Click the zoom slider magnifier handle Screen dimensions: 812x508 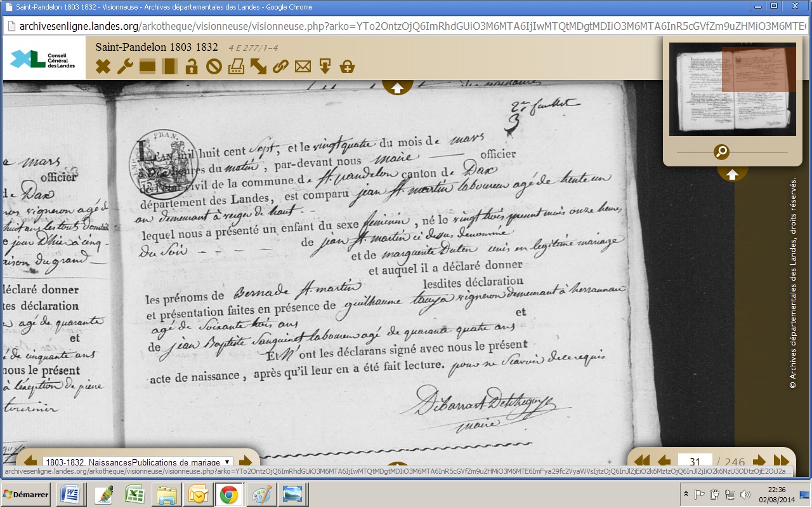tap(721, 152)
